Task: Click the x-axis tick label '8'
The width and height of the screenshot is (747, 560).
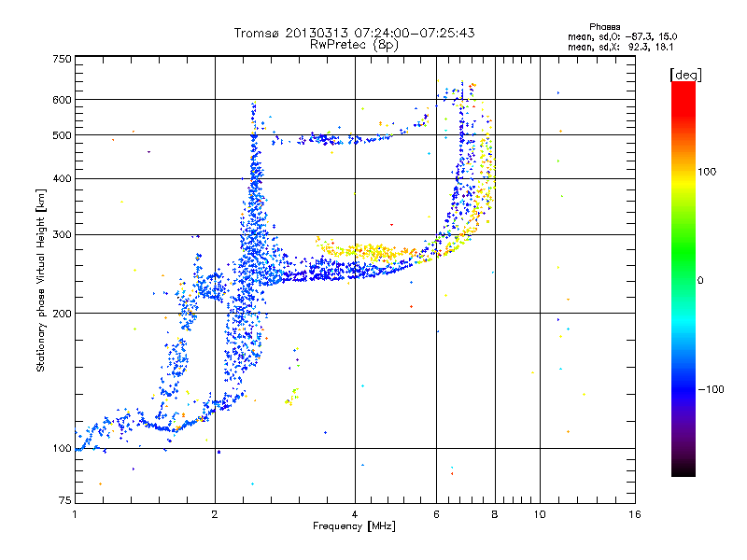Action: pyautogui.click(x=495, y=514)
